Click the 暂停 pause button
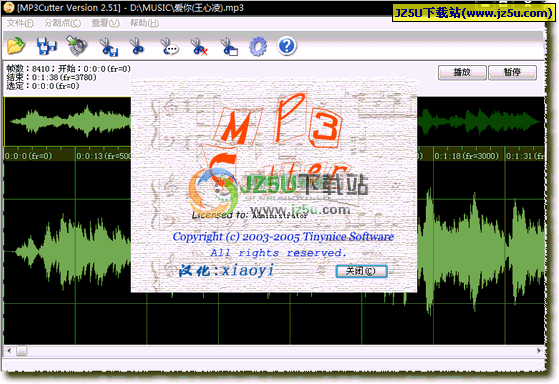Image resolution: width=559 pixels, height=384 pixels. pyautogui.click(x=512, y=72)
